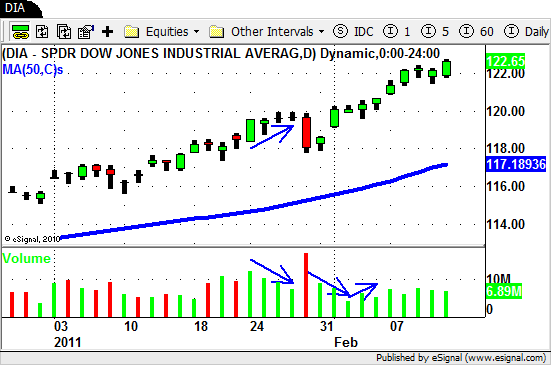Image resolution: width=551 pixels, height=365 pixels.
Task: Open the chart properties checklist icon
Action: point(86,32)
